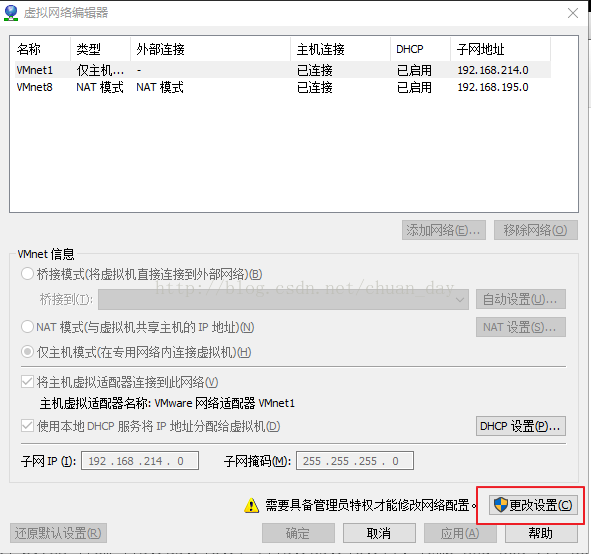Click the 子网掩码 input field

click(x=355, y=461)
